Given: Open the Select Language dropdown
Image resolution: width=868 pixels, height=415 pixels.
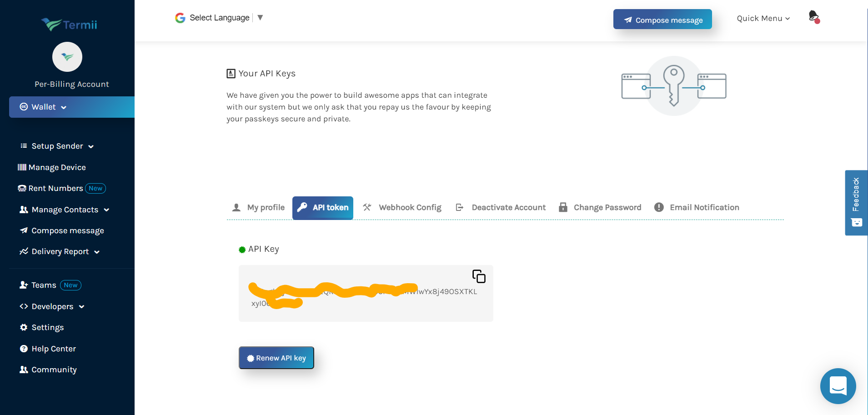Looking at the screenshot, I should tap(220, 18).
